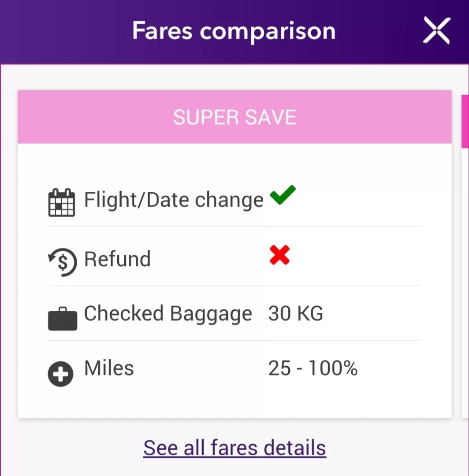The image size is (469, 476).
Task: Click the green checkmark for Flight/Date change
Action: (283, 195)
